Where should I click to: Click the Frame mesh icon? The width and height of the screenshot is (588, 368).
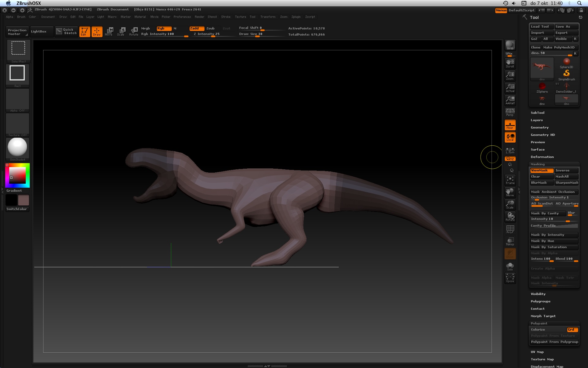click(510, 180)
